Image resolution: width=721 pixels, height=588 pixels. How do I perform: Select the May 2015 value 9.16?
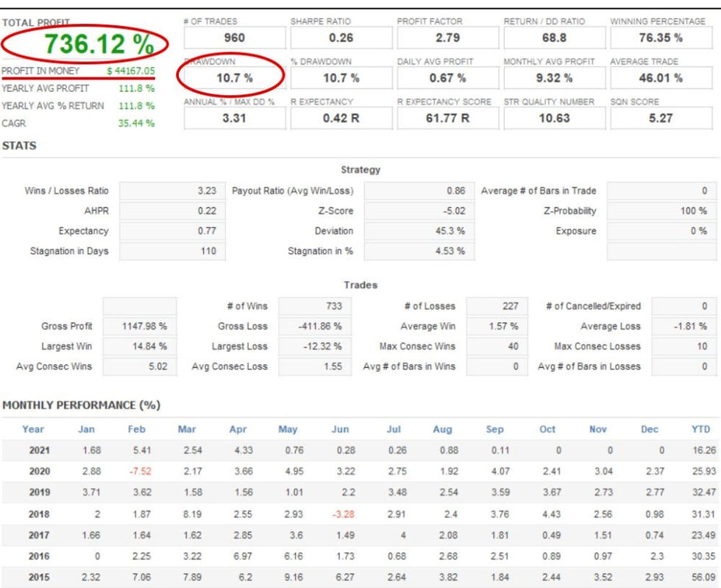point(294,577)
